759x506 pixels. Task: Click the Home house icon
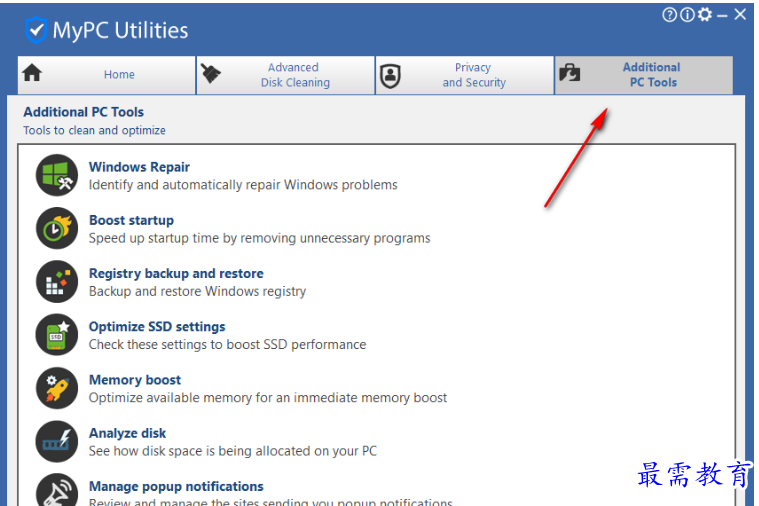pyautogui.click(x=32, y=73)
